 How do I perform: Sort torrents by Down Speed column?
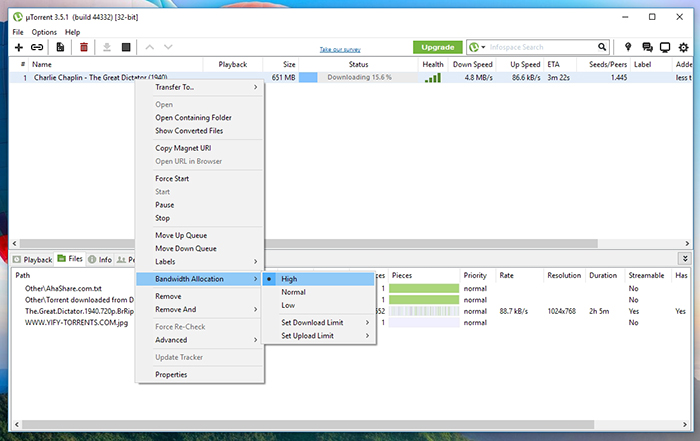tap(472, 64)
